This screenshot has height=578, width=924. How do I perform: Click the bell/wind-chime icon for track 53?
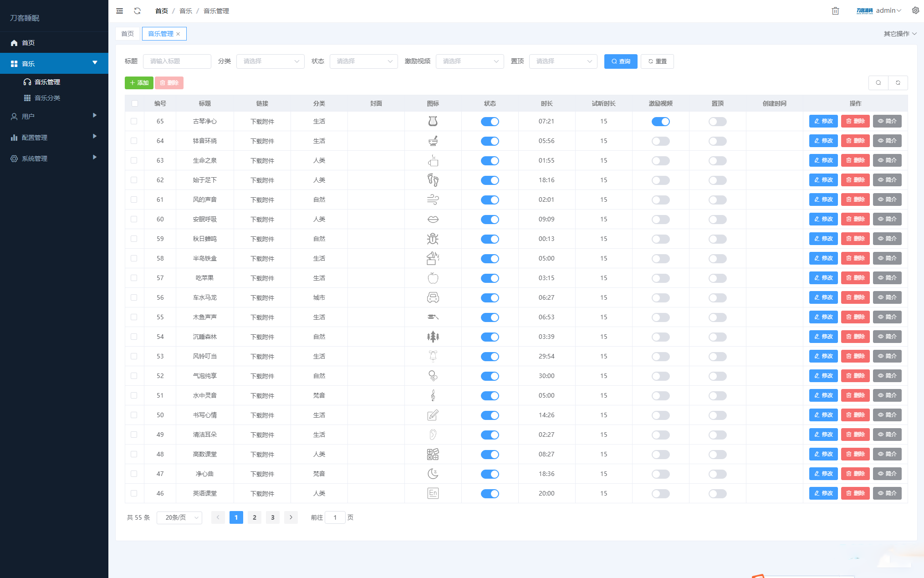[433, 356]
